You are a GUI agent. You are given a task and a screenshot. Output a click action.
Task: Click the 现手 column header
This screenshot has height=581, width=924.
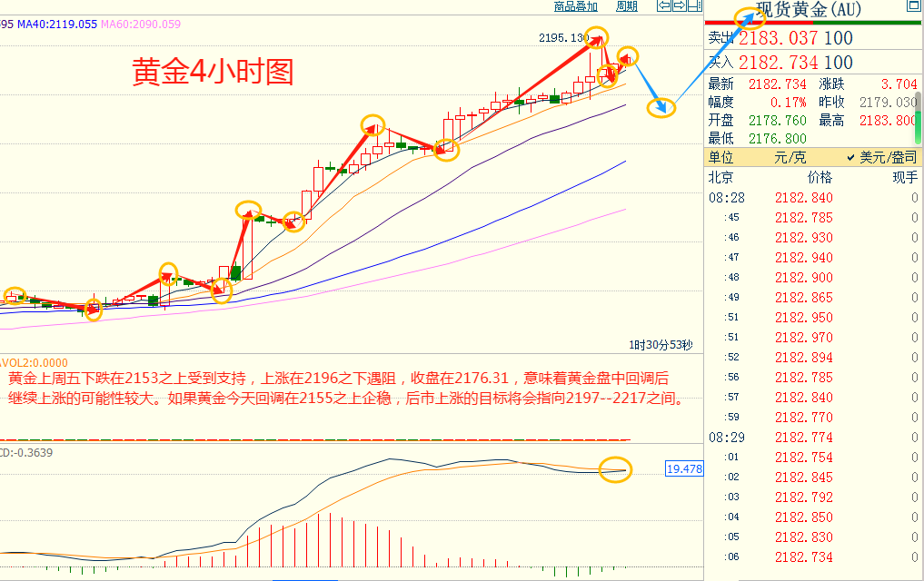click(905, 177)
